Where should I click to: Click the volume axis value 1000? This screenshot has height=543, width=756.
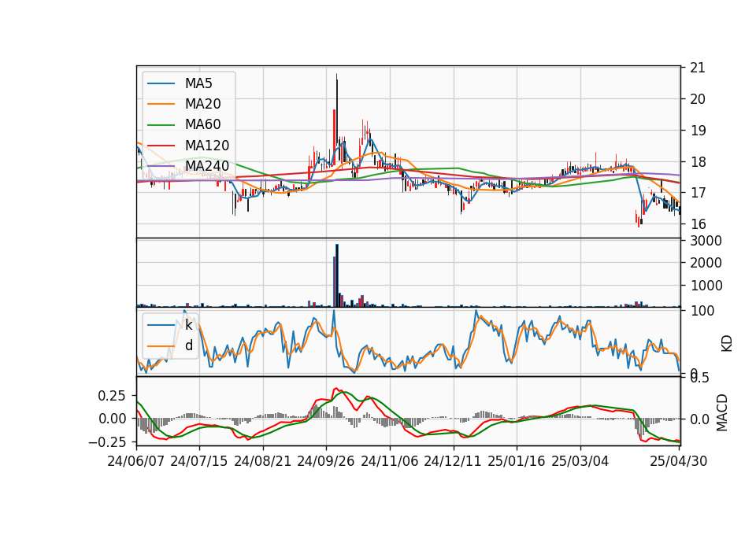pos(706,286)
